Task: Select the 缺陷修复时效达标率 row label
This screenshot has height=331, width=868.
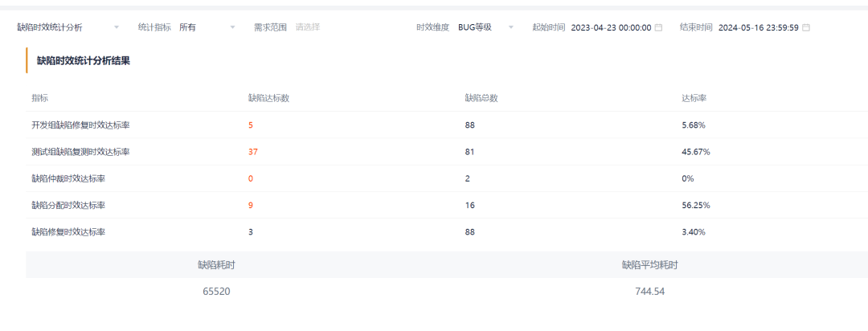Action: coord(68,232)
